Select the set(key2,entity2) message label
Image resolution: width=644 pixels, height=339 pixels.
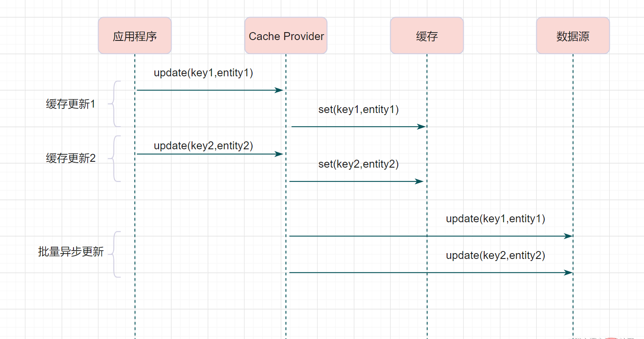point(359,164)
